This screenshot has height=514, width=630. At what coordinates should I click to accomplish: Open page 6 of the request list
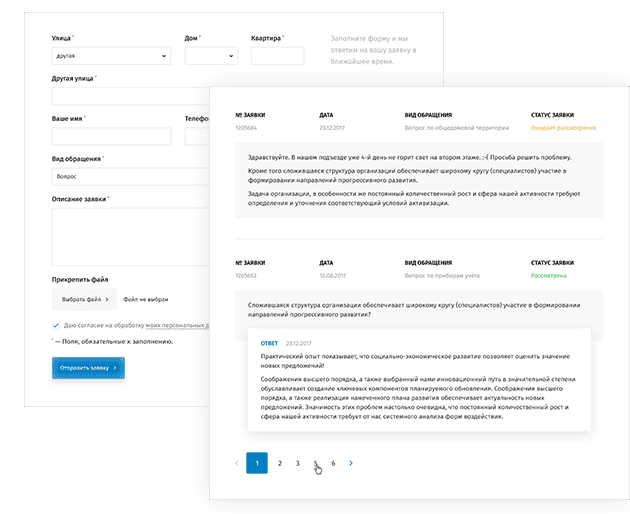[x=333, y=463]
